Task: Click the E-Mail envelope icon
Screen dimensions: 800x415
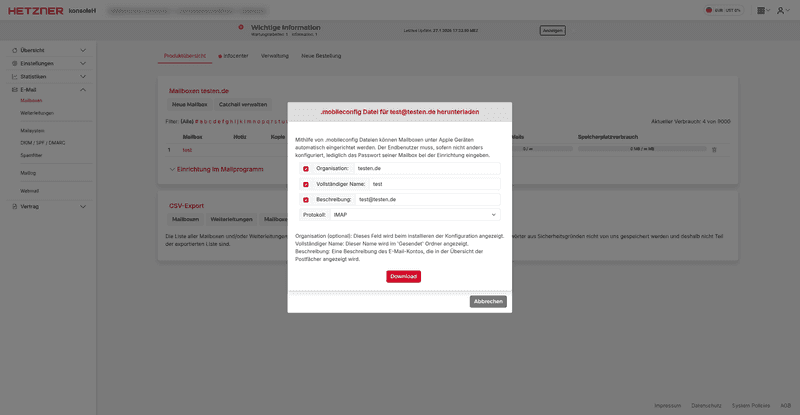Action: [14, 90]
